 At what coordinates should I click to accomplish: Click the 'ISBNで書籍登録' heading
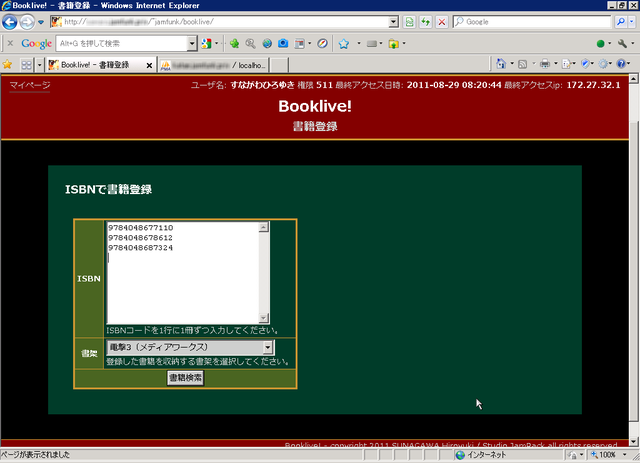(x=109, y=189)
